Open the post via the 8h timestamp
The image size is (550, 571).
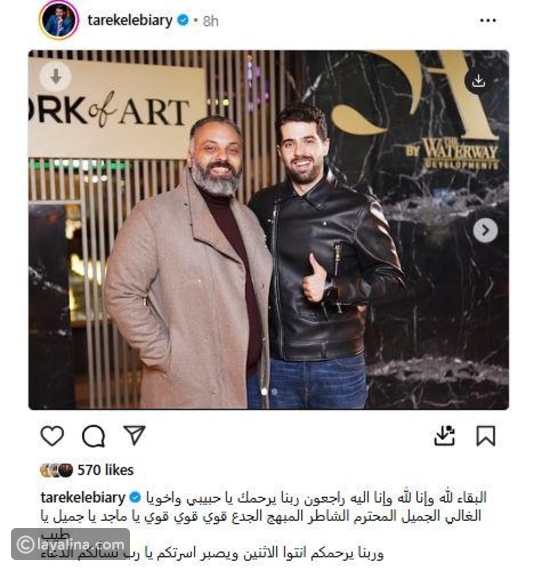pyautogui.click(x=211, y=21)
